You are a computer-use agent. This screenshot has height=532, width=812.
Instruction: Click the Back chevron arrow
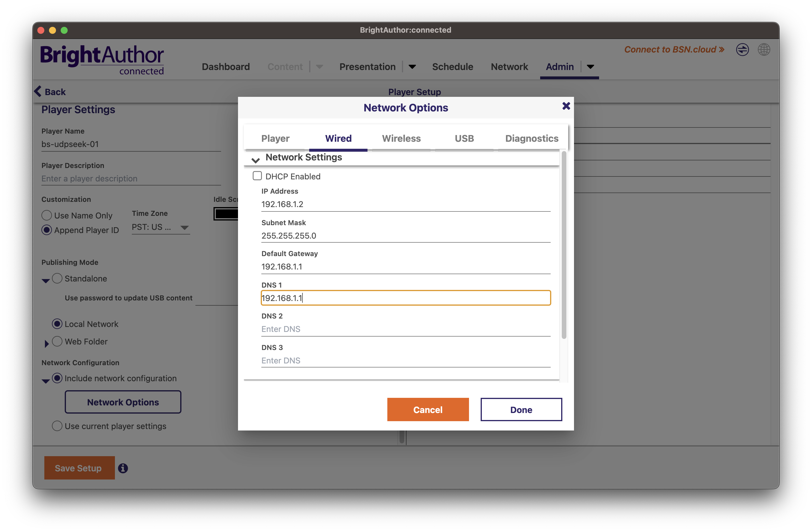point(38,92)
